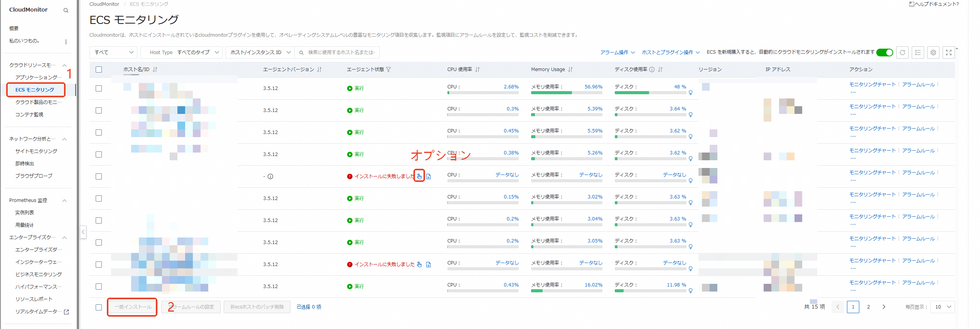This screenshot has width=980, height=329.
Task: Click the search magnifier in the host search box
Action: click(x=302, y=53)
